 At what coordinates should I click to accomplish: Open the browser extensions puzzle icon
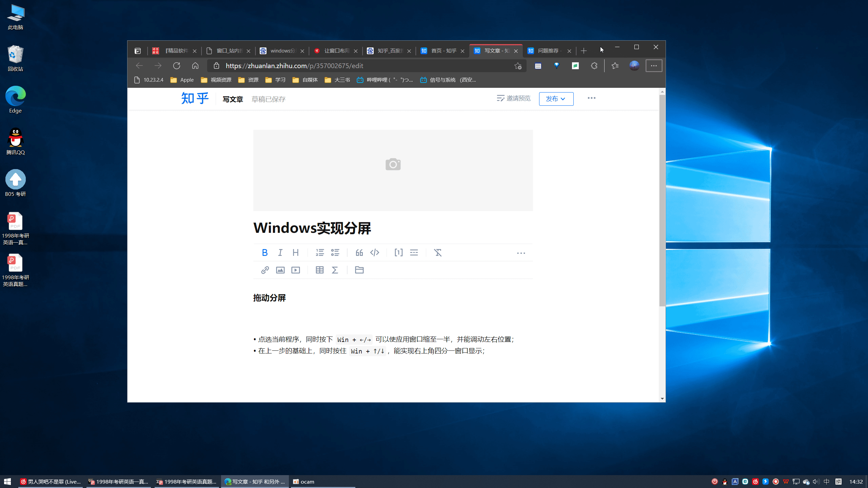(594, 66)
